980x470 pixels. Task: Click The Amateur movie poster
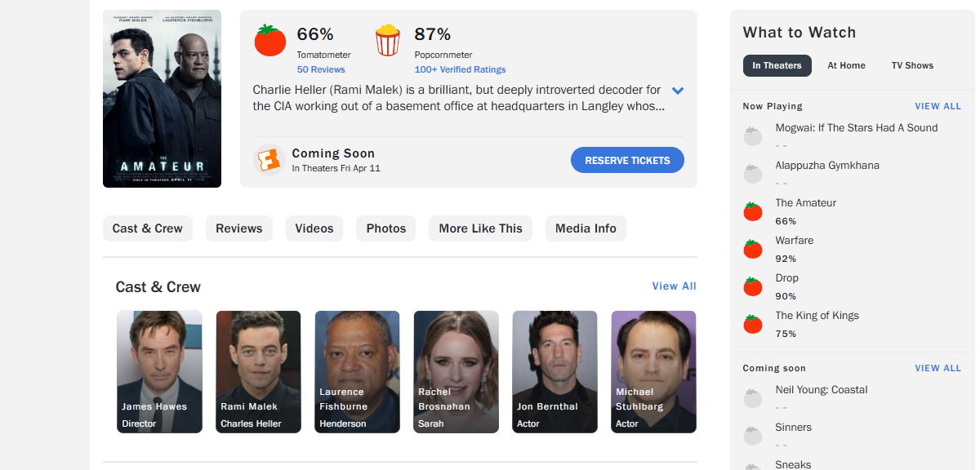[162, 99]
